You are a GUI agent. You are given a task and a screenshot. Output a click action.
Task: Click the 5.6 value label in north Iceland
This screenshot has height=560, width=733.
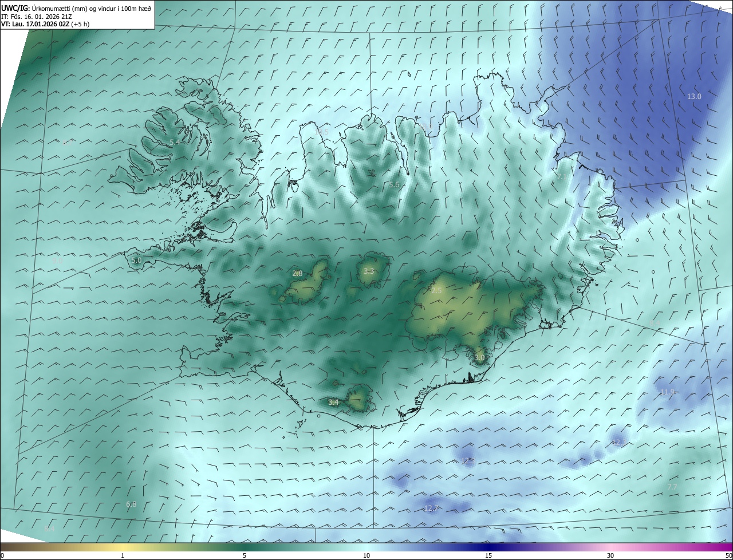[x=394, y=185]
